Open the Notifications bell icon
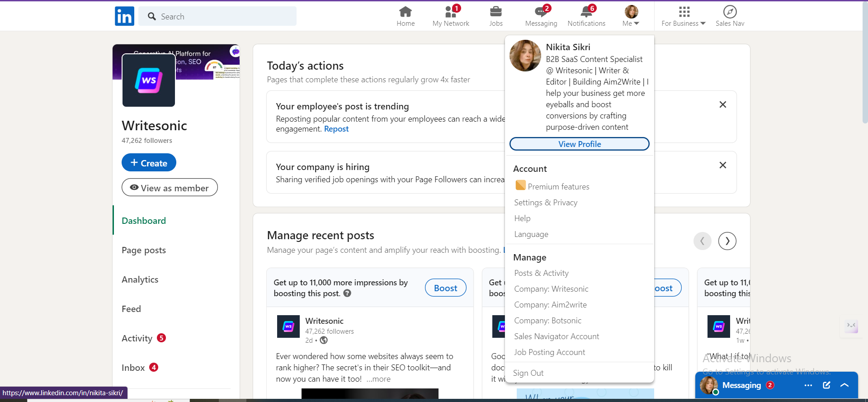 (x=586, y=11)
